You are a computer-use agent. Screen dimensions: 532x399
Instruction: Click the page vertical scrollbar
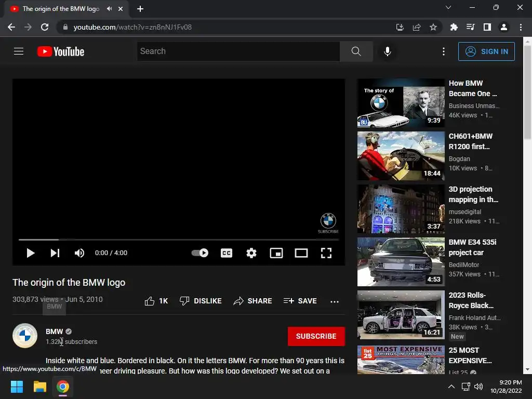(x=527, y=91)
